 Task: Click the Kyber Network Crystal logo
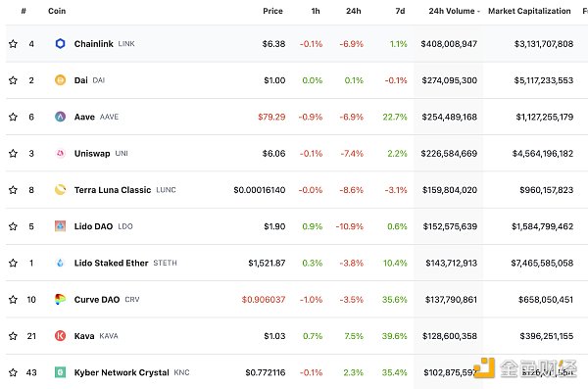tap(60, 372)
